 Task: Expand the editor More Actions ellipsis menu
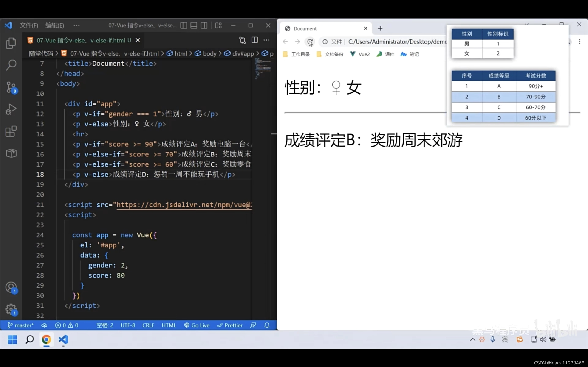point(266,40)
